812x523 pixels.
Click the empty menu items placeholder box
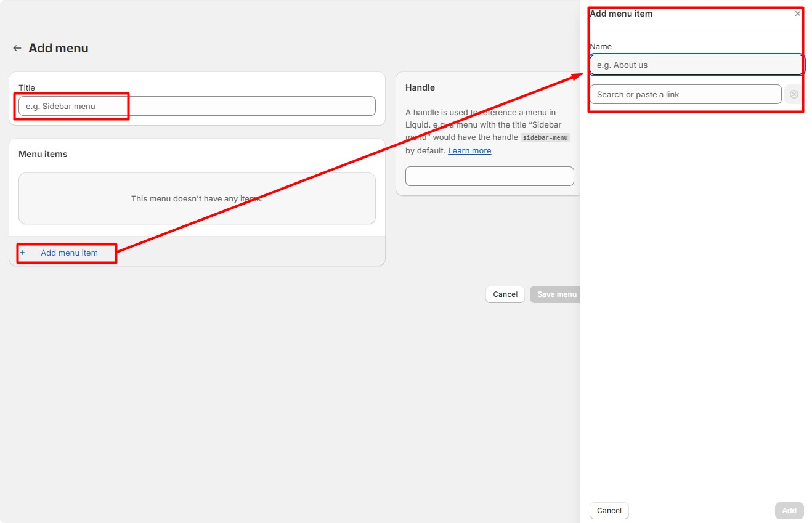click(197, 198)
